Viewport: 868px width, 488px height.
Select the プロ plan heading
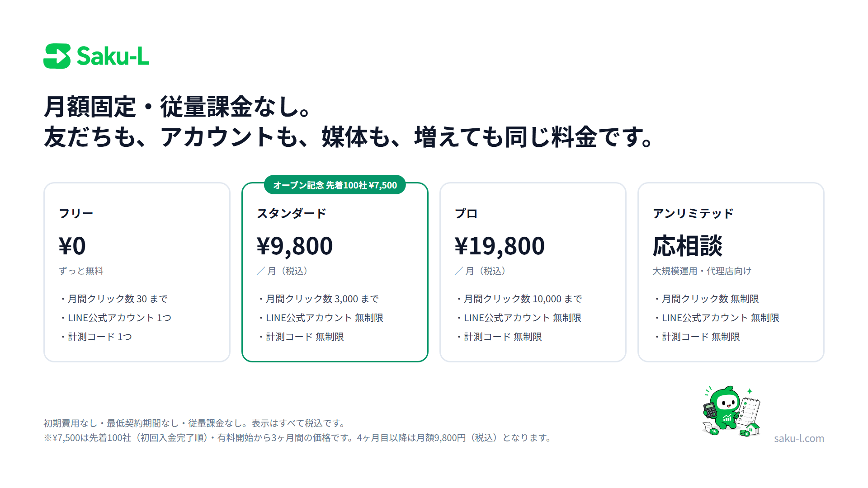click(466, 213)
